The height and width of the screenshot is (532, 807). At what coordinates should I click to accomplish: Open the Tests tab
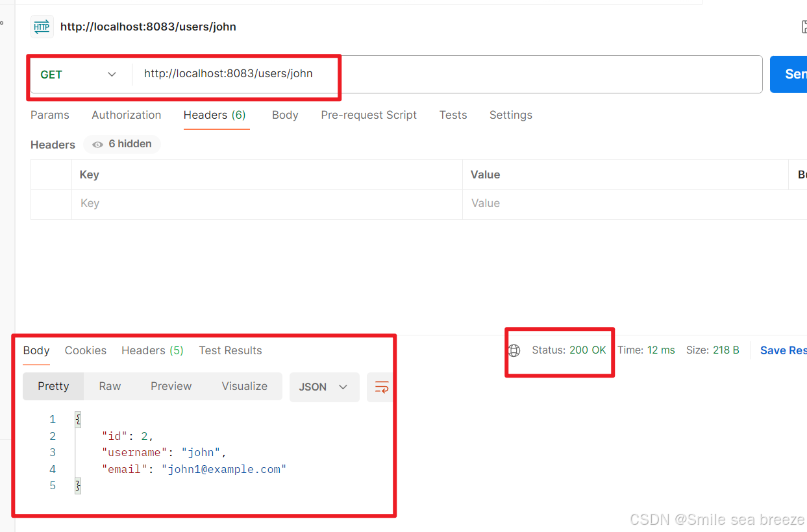pos(453,115)
